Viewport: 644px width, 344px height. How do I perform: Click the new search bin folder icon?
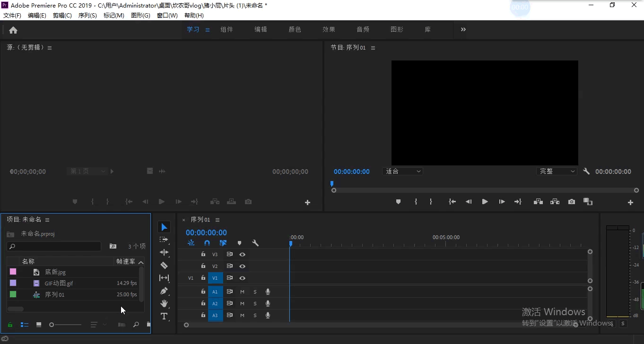click(x=113, y=246)
